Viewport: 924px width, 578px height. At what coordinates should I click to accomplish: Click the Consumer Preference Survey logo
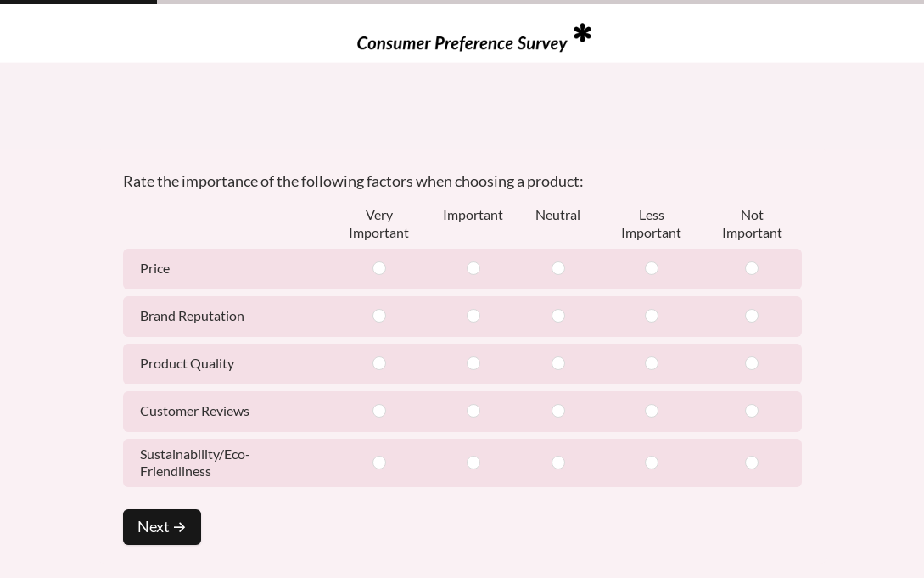pyautogui.click(x=473, y=38)
